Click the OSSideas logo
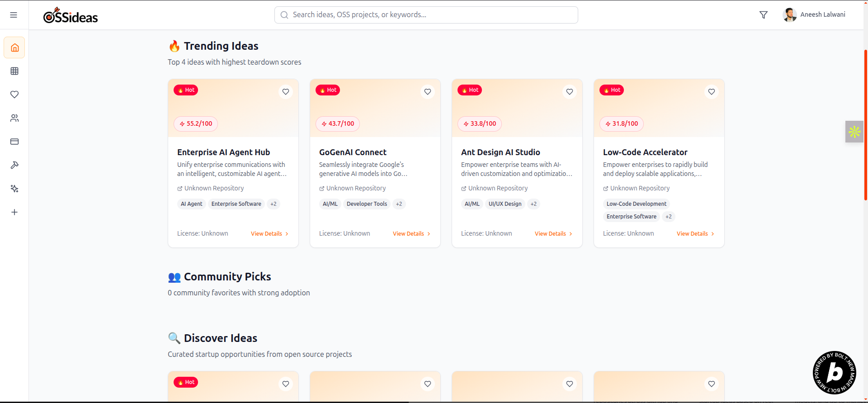The image size is (868, 403). (x=71, y=16)
